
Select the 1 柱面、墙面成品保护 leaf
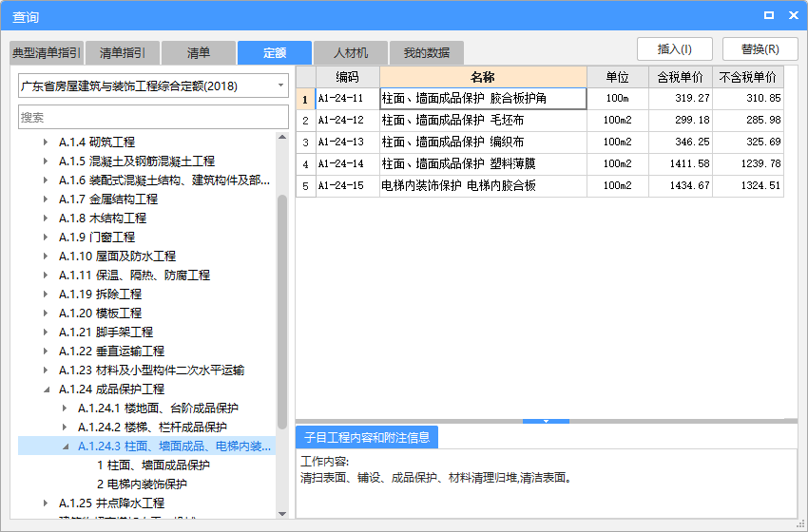153,465
